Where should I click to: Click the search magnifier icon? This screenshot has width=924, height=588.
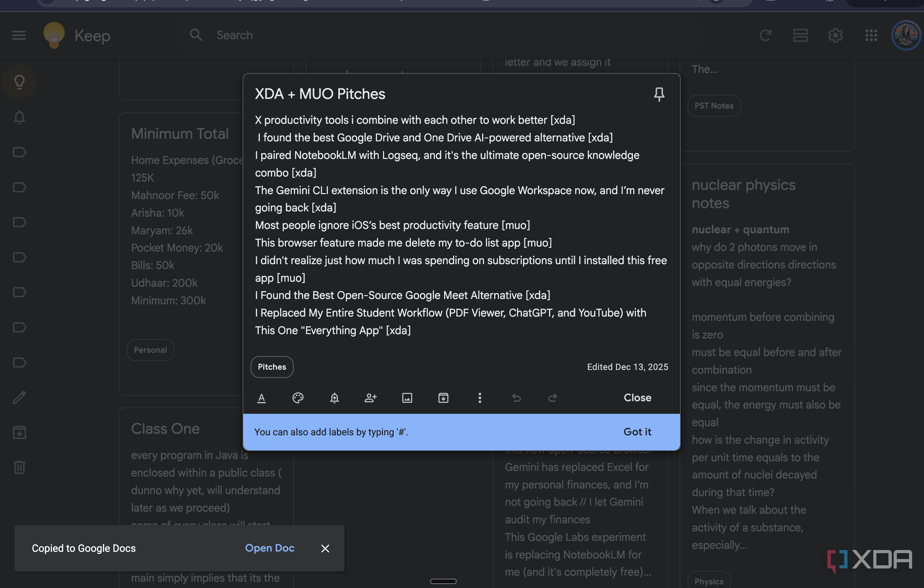[x=196, y=35]
